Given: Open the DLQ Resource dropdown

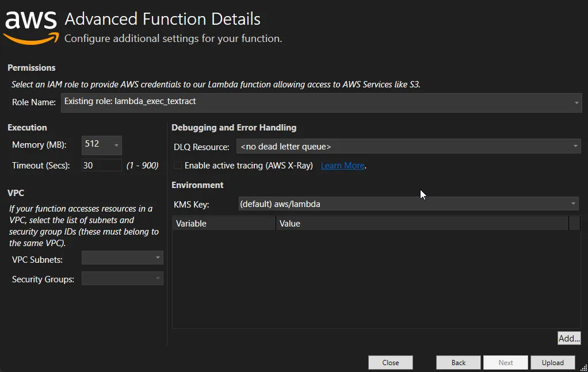Looking at the screenshot, I should [x=408, y=147].
